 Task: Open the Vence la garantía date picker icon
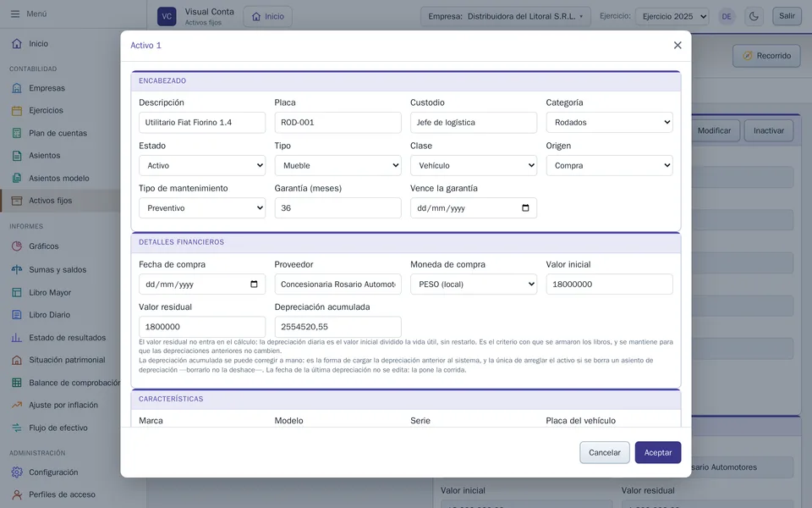tap(525, 208)
